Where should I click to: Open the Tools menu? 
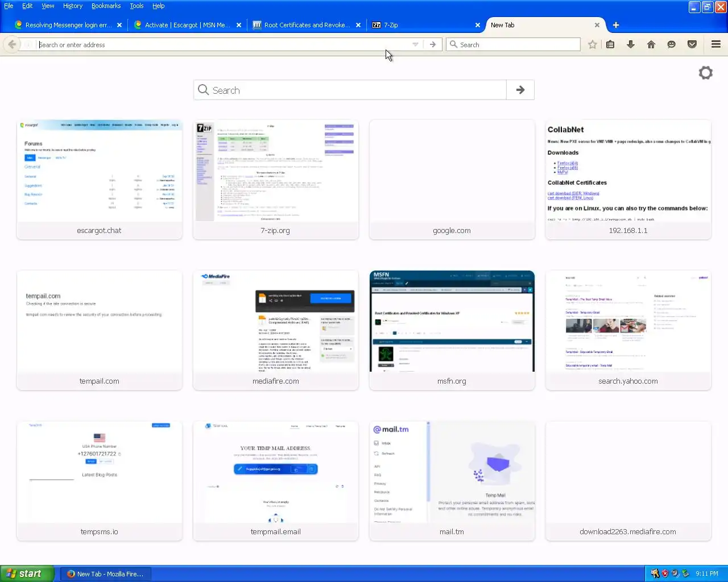136,6
